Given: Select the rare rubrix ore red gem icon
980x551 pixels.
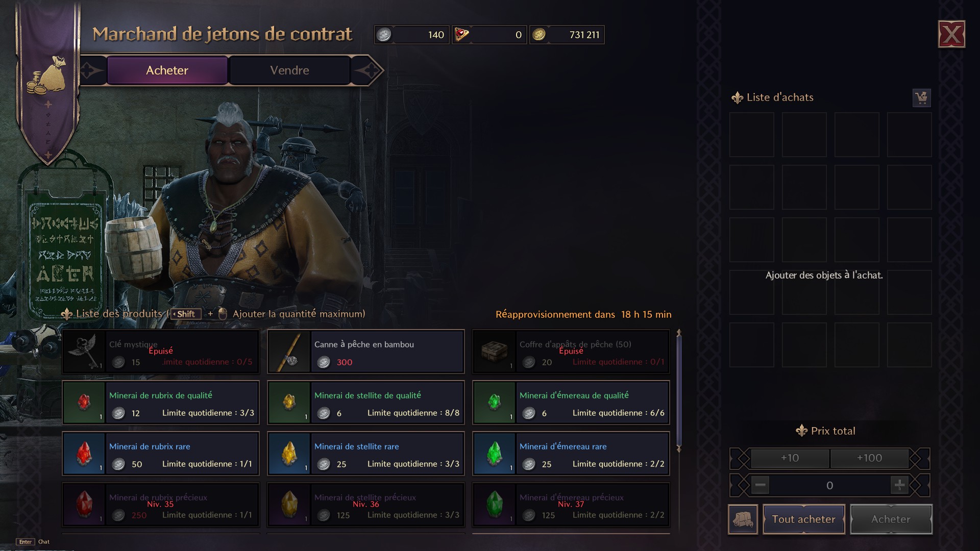Looking at the screenshot, I should (84, 454).
